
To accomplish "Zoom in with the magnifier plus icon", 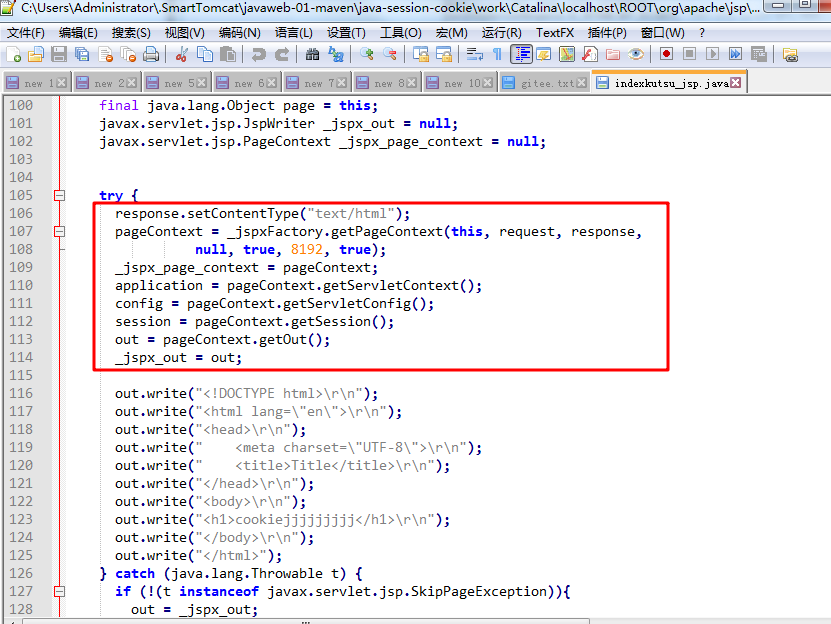I will click(x=367, y=55).
